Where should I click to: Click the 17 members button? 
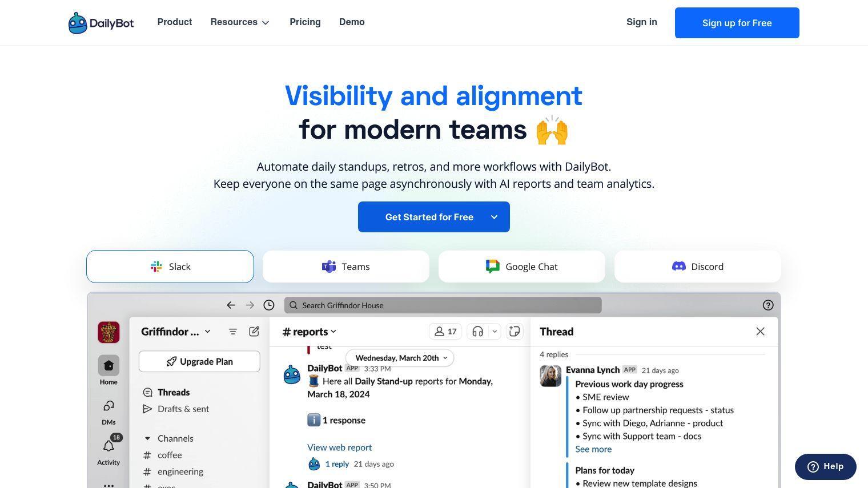[x=445, y=332]
